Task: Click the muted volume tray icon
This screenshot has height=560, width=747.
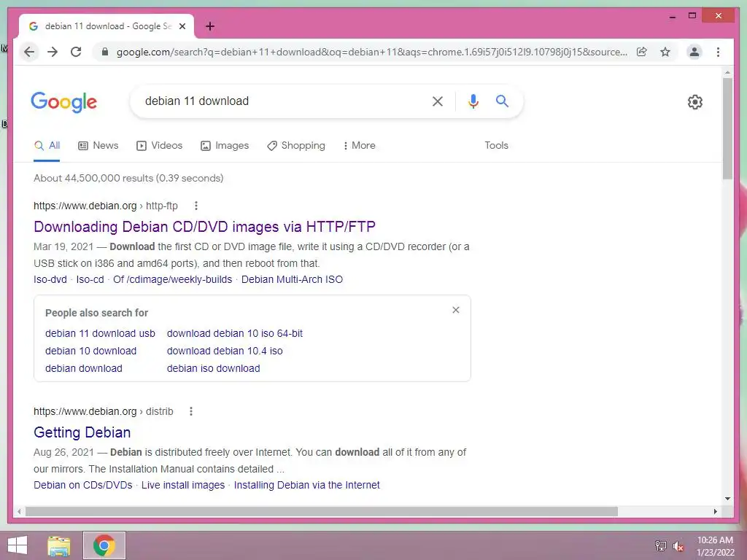Action: [x=678, y=546]
